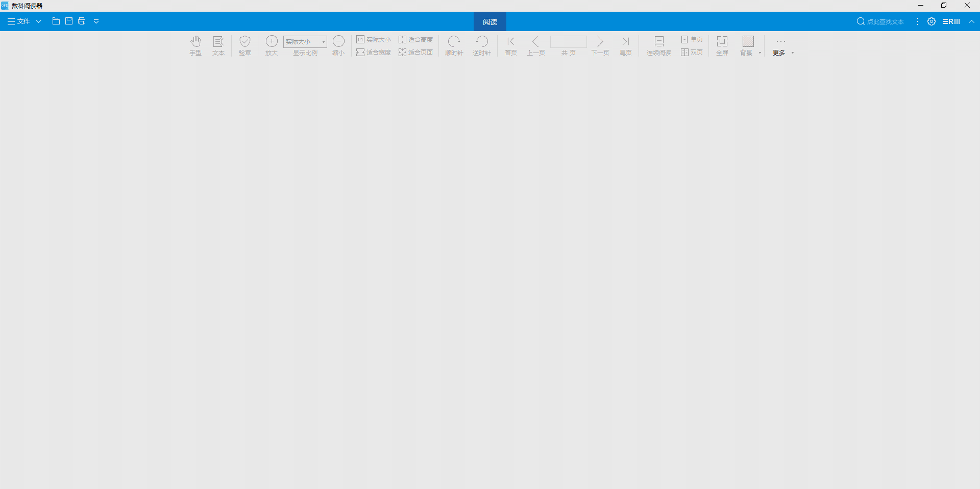
Task: Select the text selection tool (文本)
Action: coord(218,45)
